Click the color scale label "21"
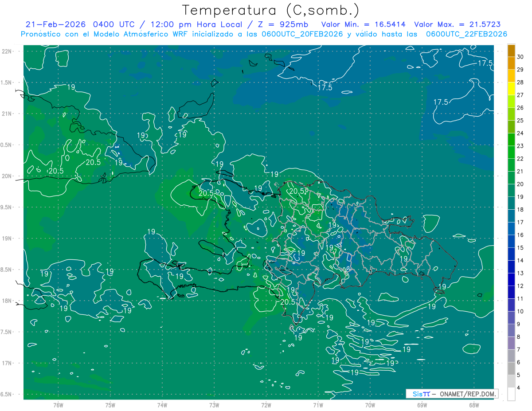The width and height of the screenshot is (532, 411). [520, 171]
